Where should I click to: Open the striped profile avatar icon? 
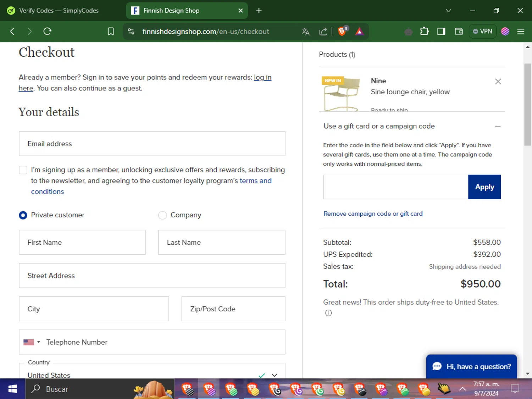coord(505,32)
